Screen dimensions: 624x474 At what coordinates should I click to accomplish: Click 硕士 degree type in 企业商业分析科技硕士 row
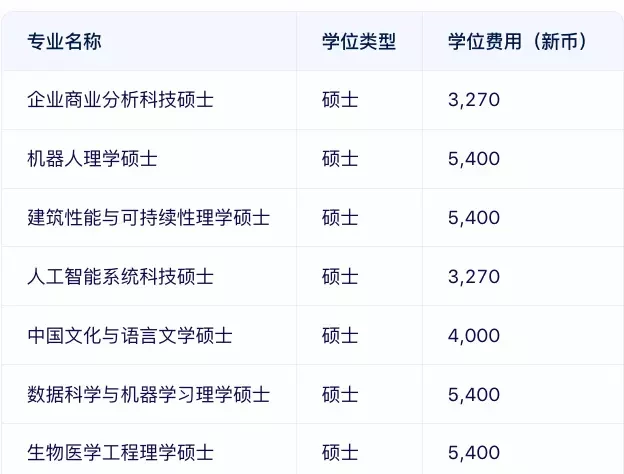coord(340,100)
